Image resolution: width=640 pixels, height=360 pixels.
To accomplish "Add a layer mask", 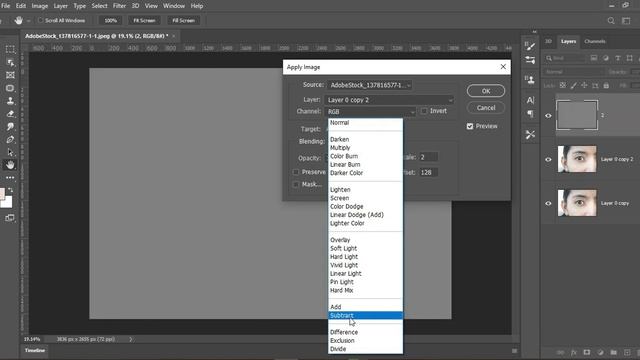I will 587,352.
